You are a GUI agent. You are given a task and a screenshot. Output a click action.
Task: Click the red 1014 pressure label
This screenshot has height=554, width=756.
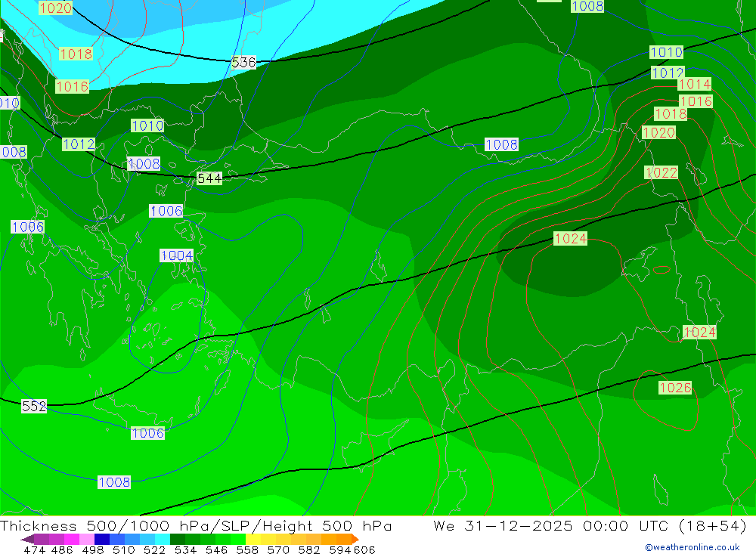coord(695,85)
